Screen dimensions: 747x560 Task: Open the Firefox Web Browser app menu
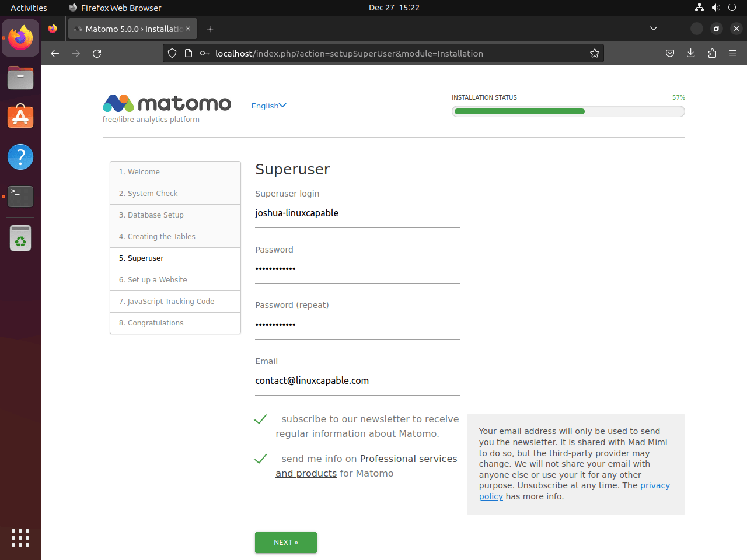click(115, 8)
